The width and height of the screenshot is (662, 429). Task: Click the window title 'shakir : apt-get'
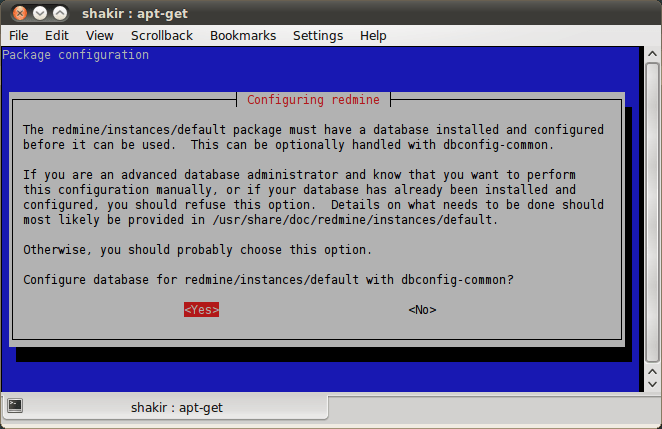click(135, 14)
